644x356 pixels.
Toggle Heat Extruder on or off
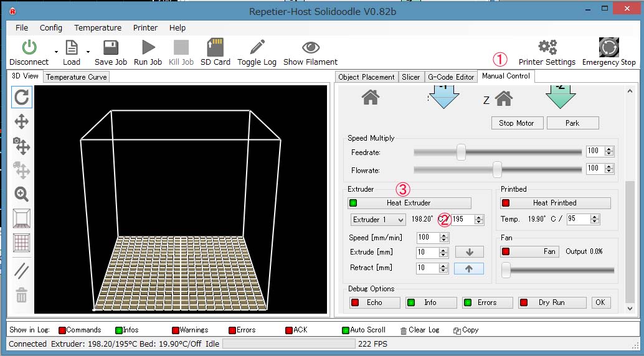[409, 203]
